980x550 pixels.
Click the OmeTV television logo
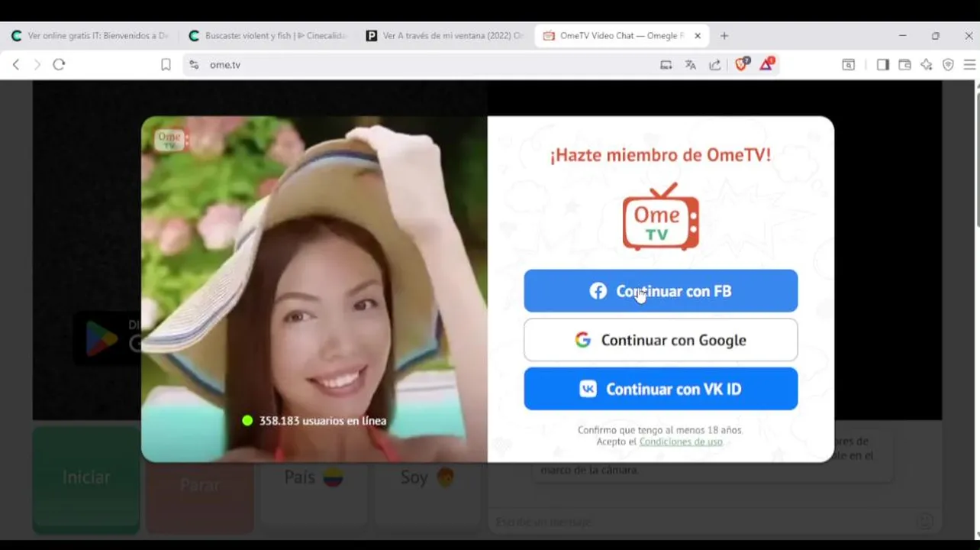(660, 216)
